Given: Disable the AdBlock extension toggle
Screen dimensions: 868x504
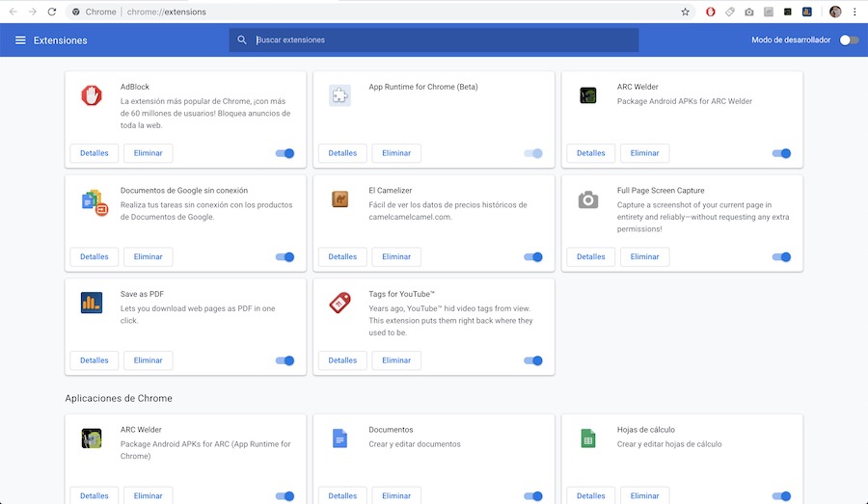Looking at the screenshot, I should click(x=285, y=153).
